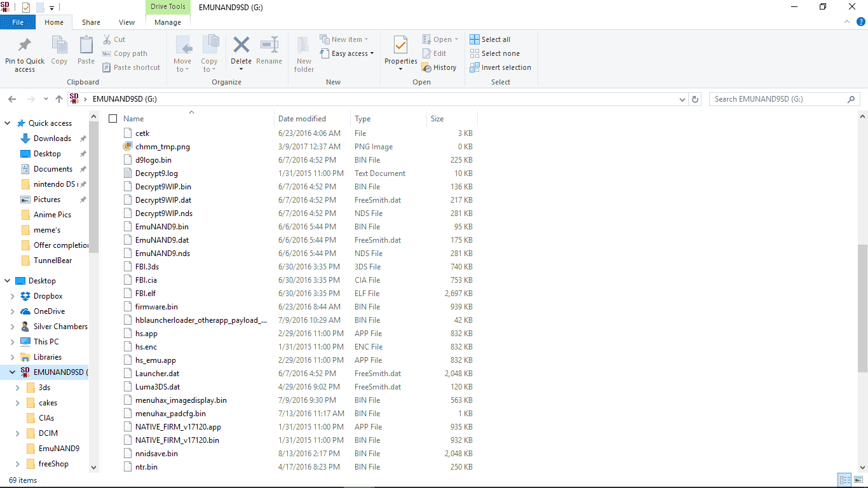
Task: Open the Copy to menu
Action: pyautogui.click(x=209, y=54)
